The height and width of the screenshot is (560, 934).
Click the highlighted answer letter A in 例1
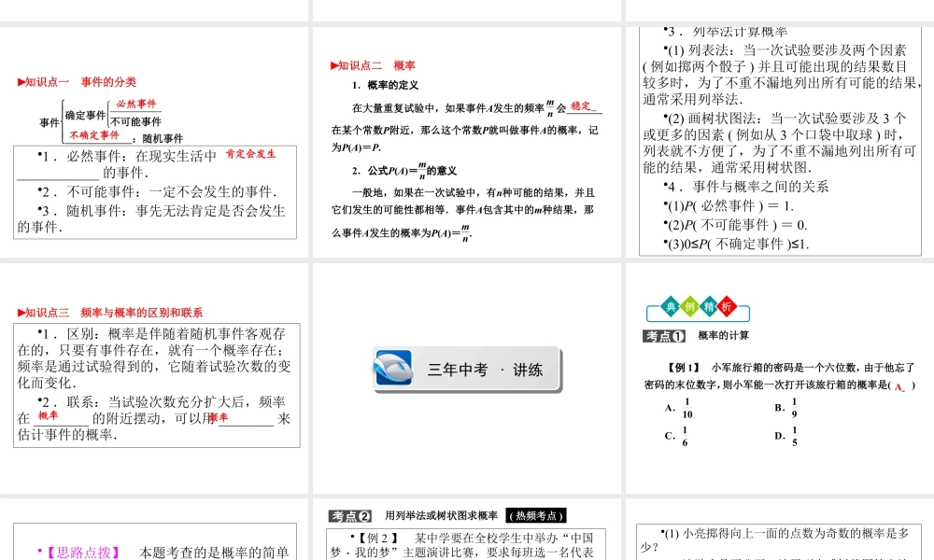(899, 386)
